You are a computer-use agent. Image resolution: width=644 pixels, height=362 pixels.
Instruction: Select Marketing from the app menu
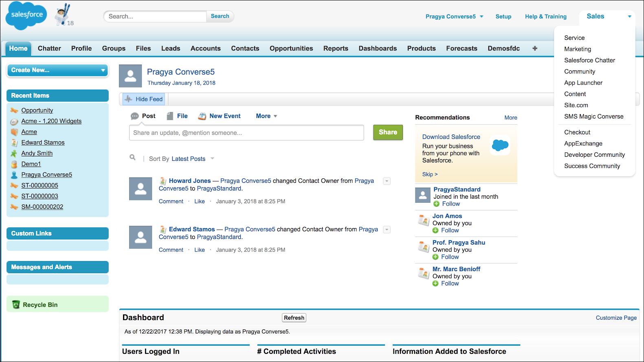(578, 49)
